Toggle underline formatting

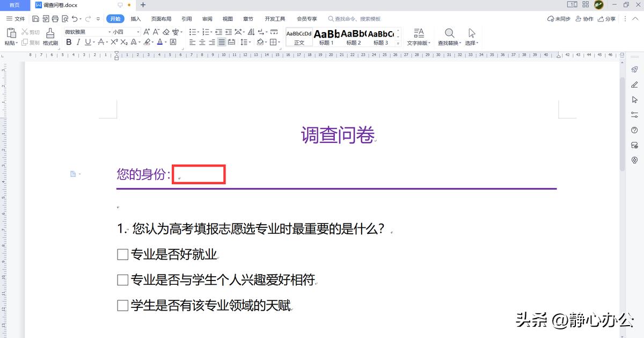point(86,41)
